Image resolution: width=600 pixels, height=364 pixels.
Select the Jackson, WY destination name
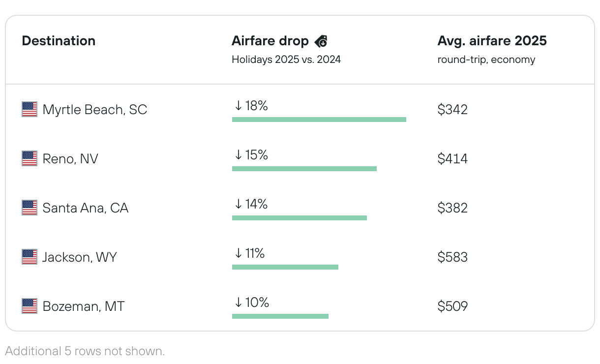[80, 257]
